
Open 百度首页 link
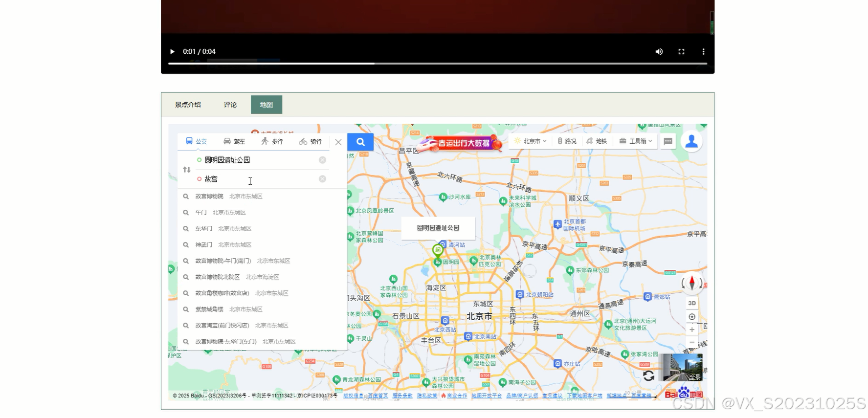(x=378, y=396)
